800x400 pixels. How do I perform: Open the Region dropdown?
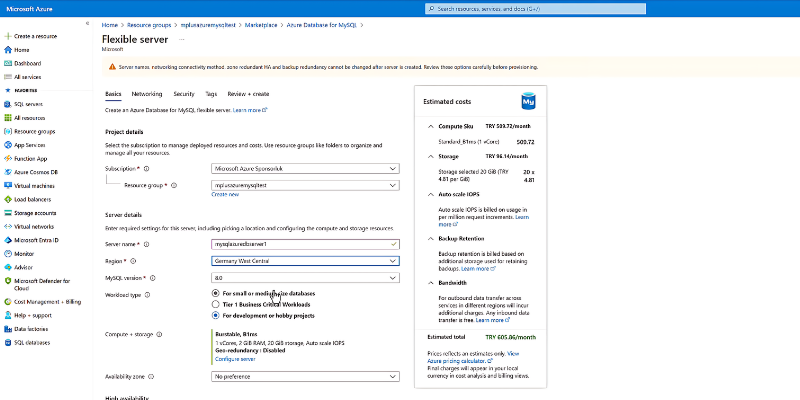305,261
